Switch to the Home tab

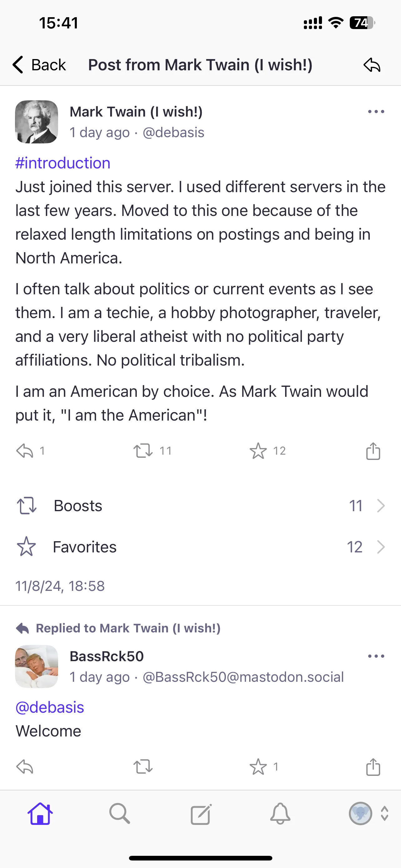[40, 814]
